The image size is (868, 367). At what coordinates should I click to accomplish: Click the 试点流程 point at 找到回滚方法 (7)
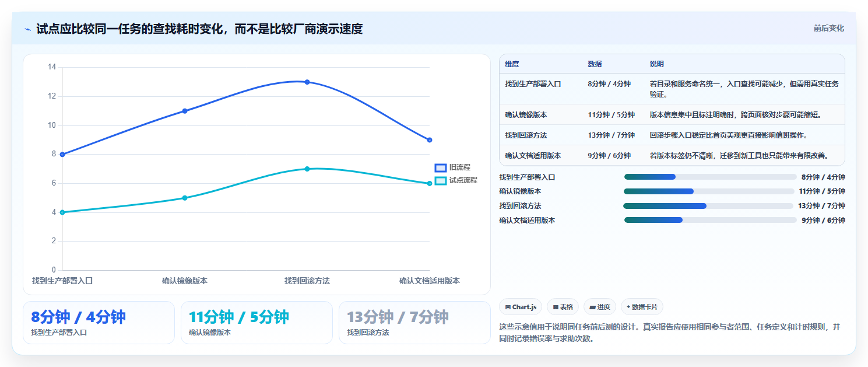point(307,169)
